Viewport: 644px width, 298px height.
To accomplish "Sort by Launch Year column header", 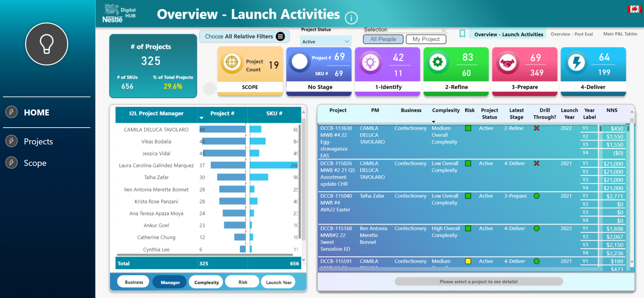I will (569, 114).
